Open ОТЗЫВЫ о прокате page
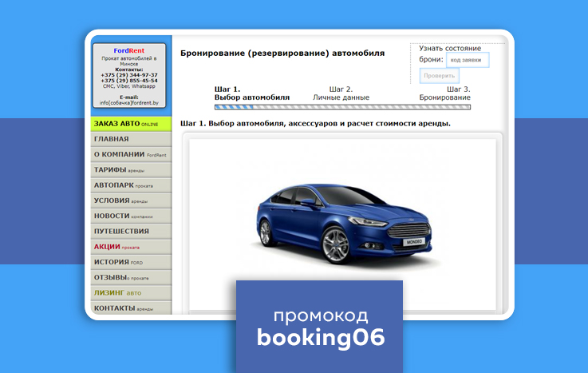Screen dimensions: 588x373 tap(131, 278)
